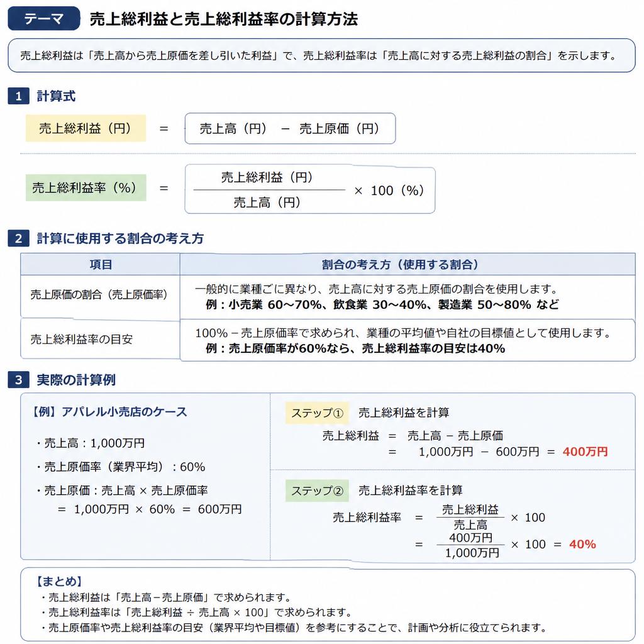Screen dimensions: 644x644
Task: Click the calculation 1,000万円 × 60% = 600万円
Action: (x=150, y=509)
